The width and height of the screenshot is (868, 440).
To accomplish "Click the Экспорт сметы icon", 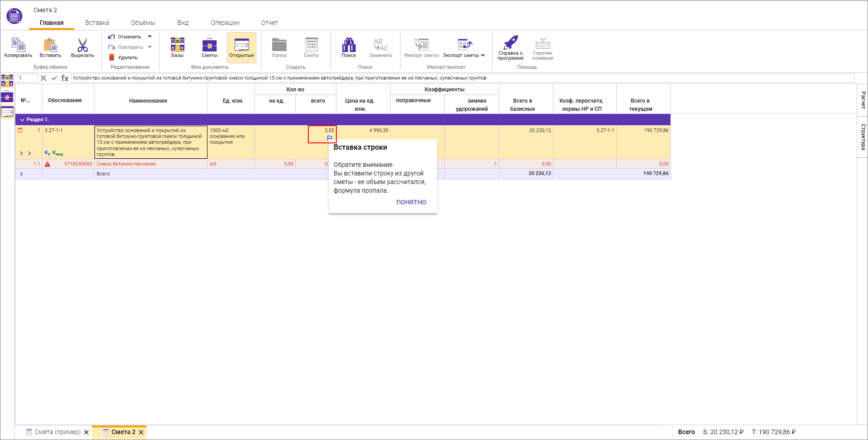I will (464, 45).
